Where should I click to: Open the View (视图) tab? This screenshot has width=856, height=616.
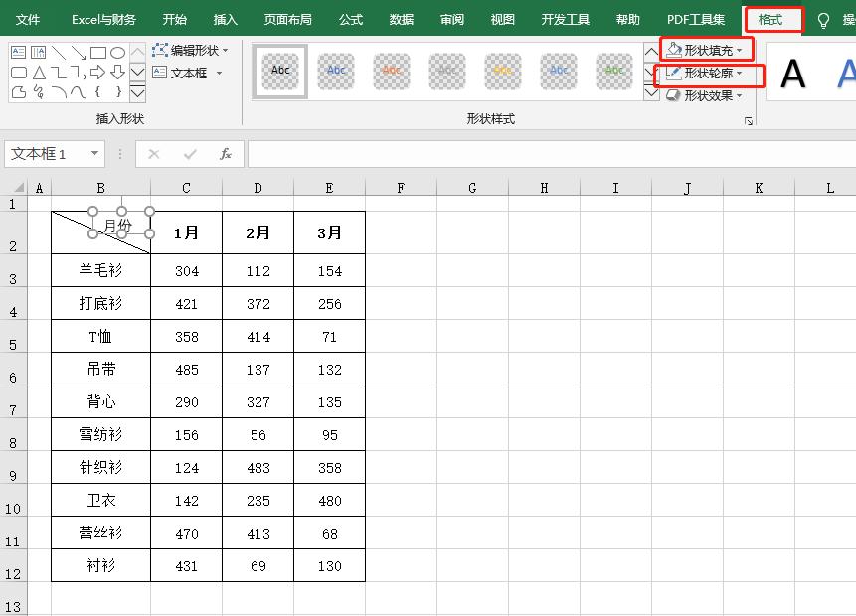[x=502, y=20]
